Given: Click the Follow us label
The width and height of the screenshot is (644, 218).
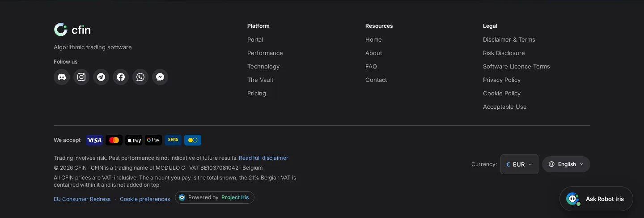Looking at the screenshot, I should pyautogui.click(x=66, y=62).
